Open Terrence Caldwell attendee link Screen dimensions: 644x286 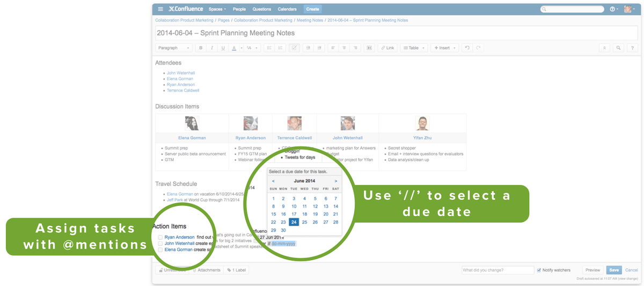(x=183, y=91)
